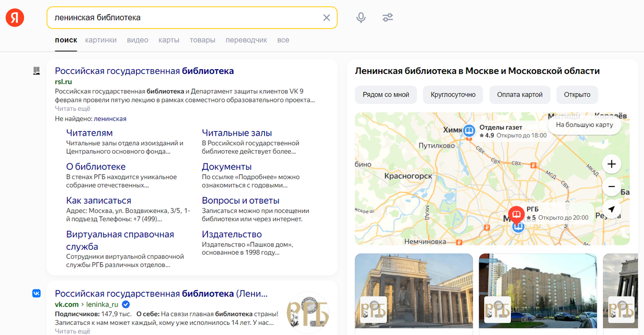Open the green rsl.ru site link
Screen dimensions: 644x335
pos(63,82)
